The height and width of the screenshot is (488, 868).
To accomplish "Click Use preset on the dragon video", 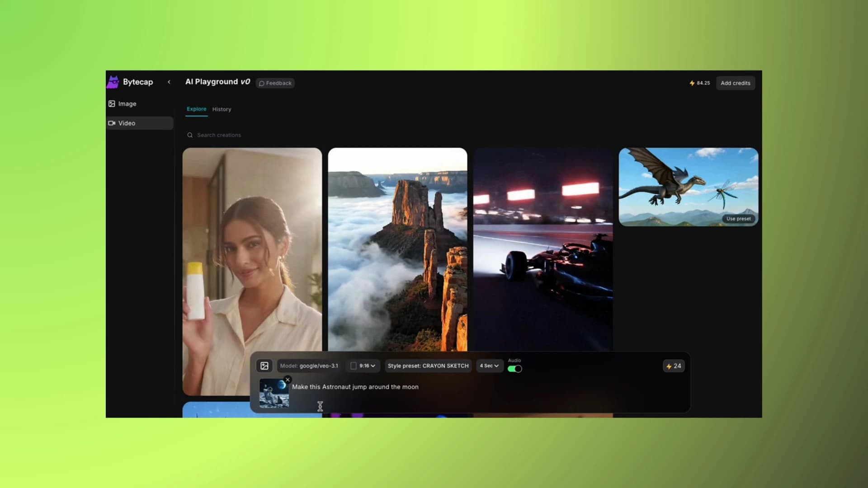I will tap(739, 219).
